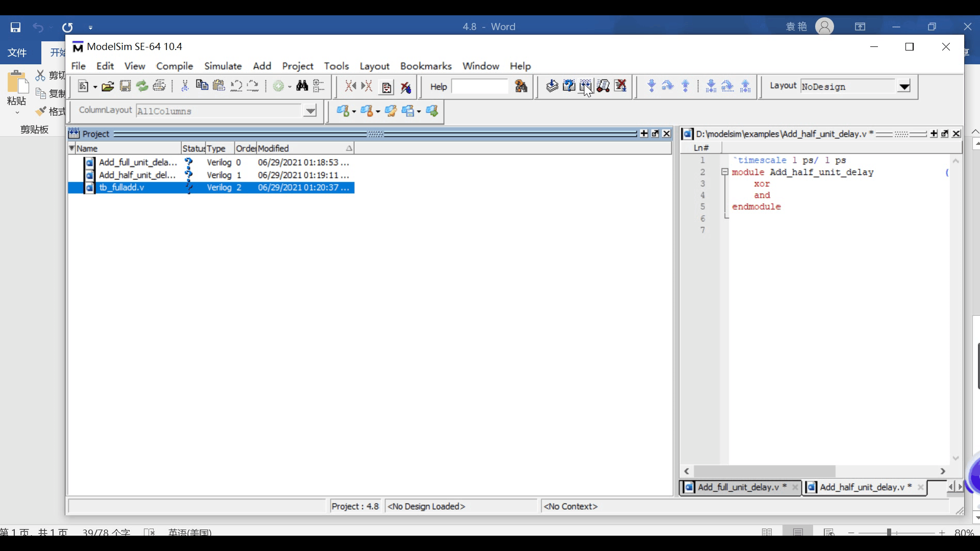Click the Break simulation icon
Image resolution: width=980 pixels, height=551 pixels.
click(x=620, y=86)
